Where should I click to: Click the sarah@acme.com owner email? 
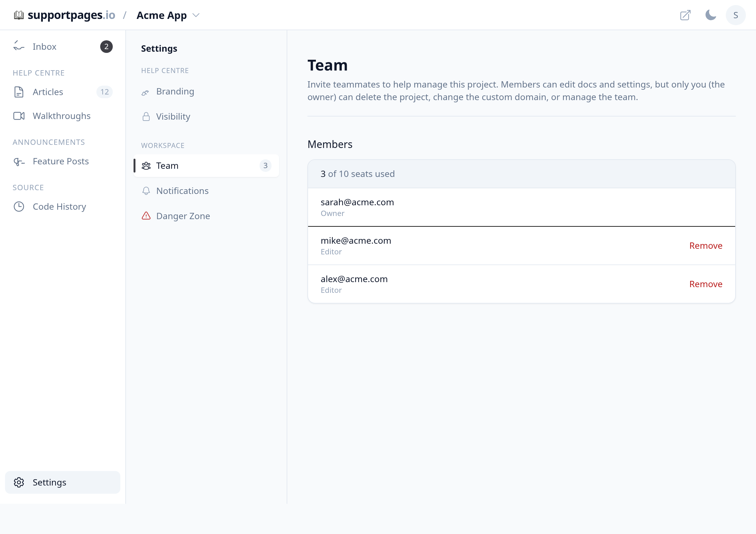click(x=357, y=202)
